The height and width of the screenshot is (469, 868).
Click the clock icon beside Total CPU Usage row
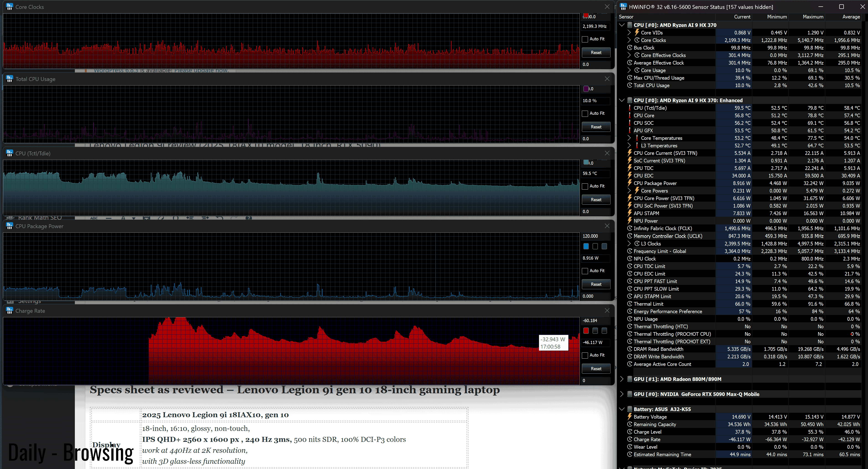(x=629, y=85)
